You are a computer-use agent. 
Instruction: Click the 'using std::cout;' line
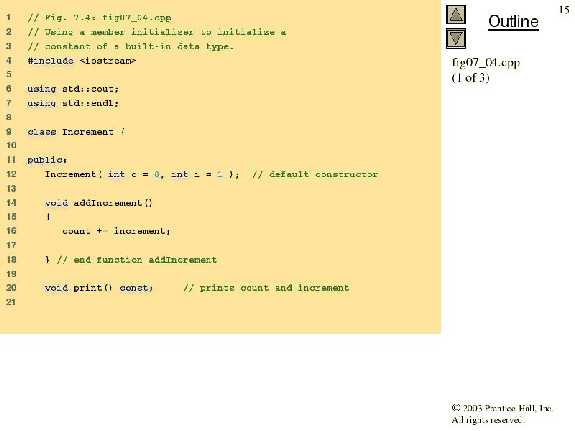point(73,89)
